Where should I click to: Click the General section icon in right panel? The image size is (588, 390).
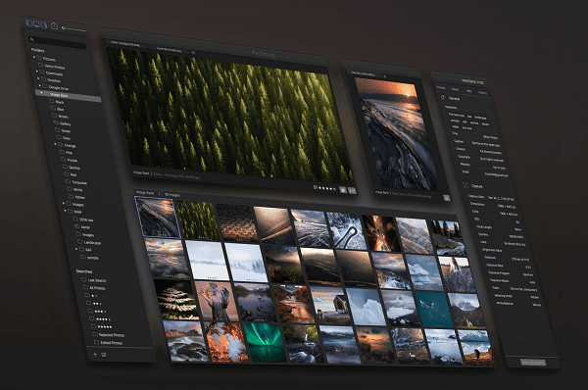click(x=443, y=98)
